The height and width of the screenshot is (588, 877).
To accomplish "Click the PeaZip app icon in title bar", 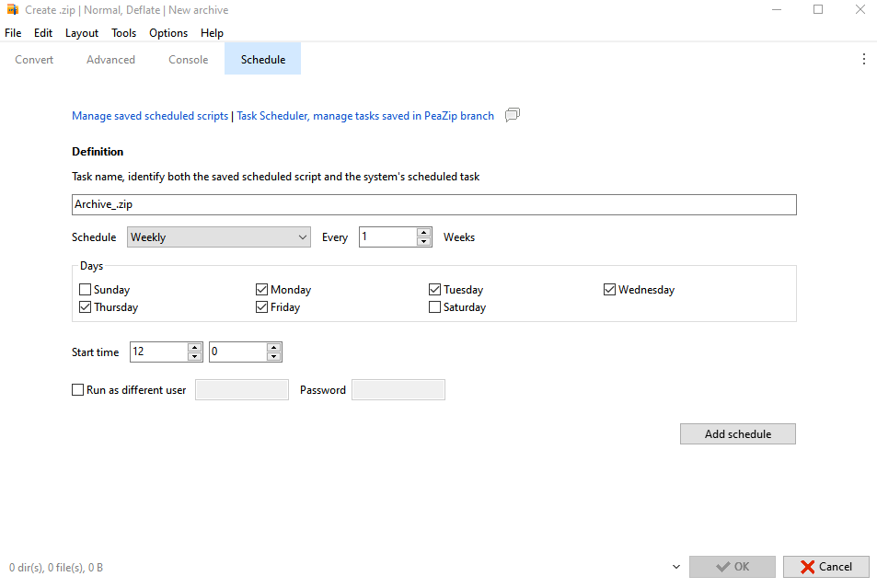I will click(12, 10).
